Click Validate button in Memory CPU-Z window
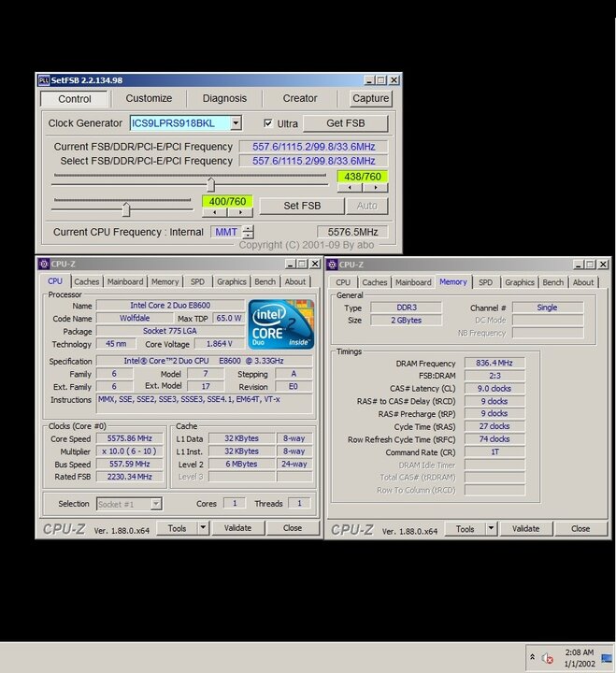 (526, 529)
